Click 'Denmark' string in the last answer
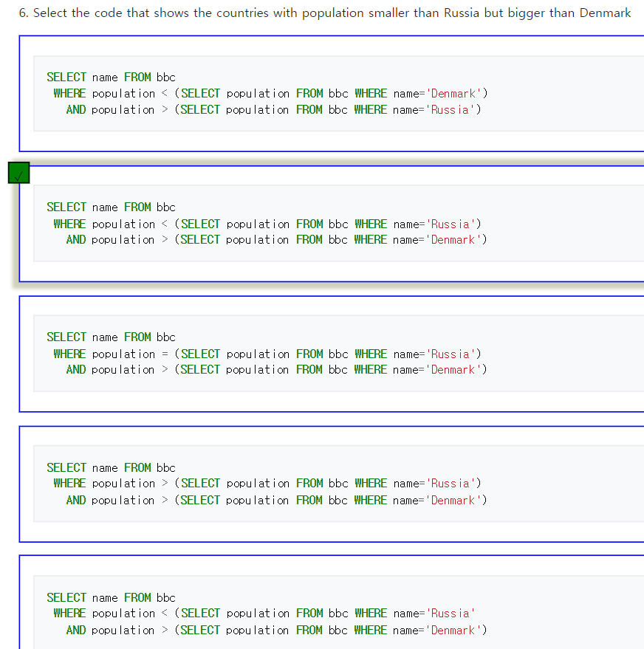Image resolution: width=644 pixels, height=649 pixels. tap(453, 631)
